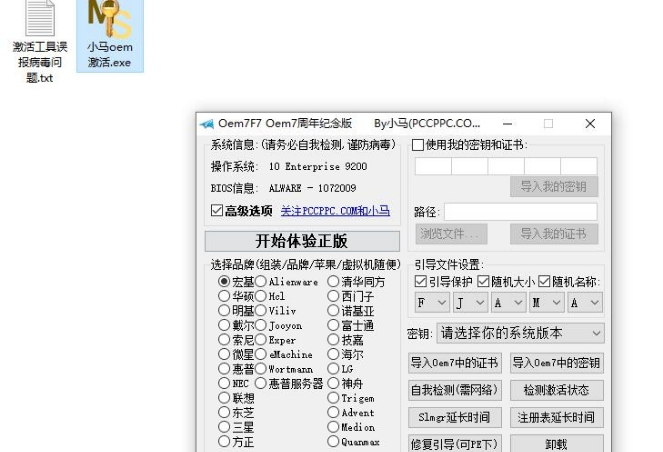The image size is (663, 452).
Task: Select Exper brand radio button
Action: (x=261, y=340)
